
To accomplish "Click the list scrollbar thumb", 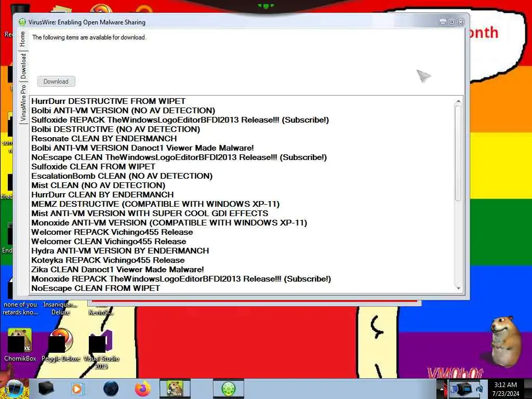I will 458,153.
